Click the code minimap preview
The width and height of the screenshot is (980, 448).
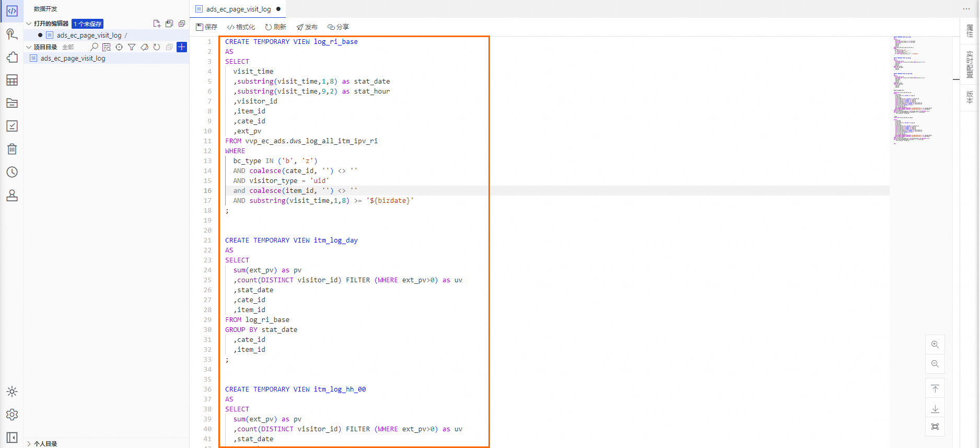click(x=913, y=90)
